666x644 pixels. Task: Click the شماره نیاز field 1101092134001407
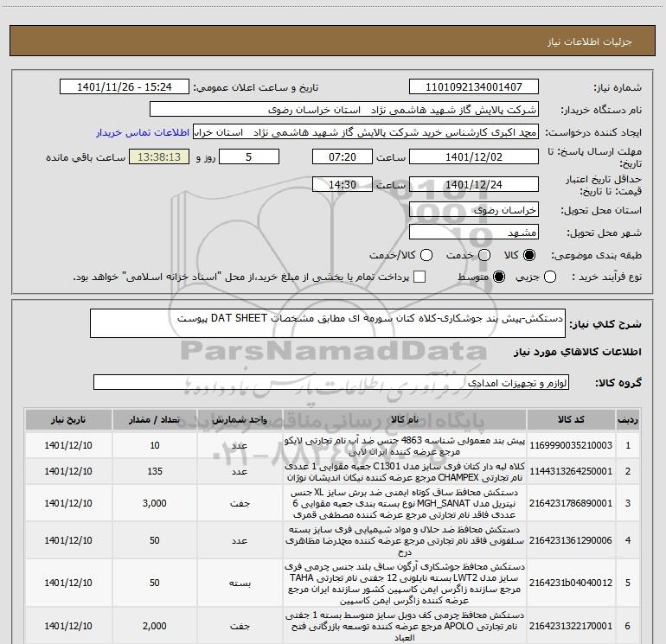click(x=473, y=88)
